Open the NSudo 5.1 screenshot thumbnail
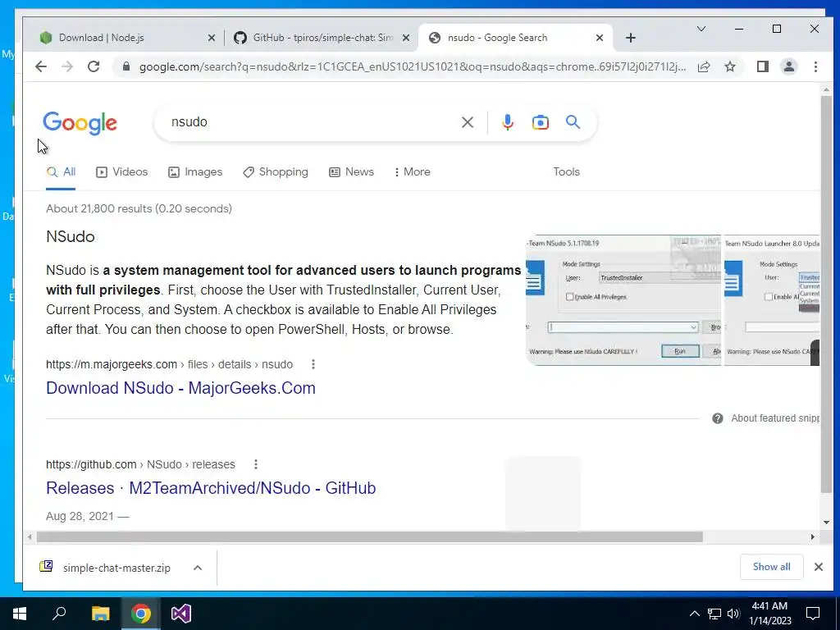840x630 pixels. pos(623,300)
